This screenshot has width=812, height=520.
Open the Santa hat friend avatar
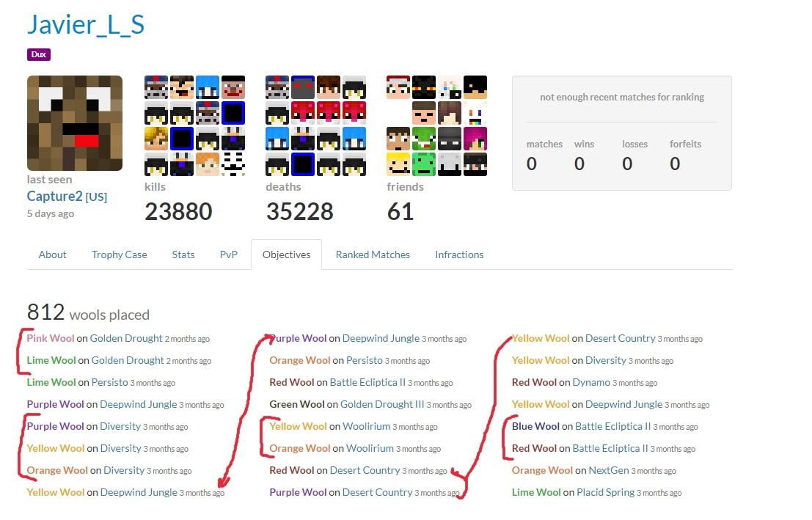tap(398, 87)
